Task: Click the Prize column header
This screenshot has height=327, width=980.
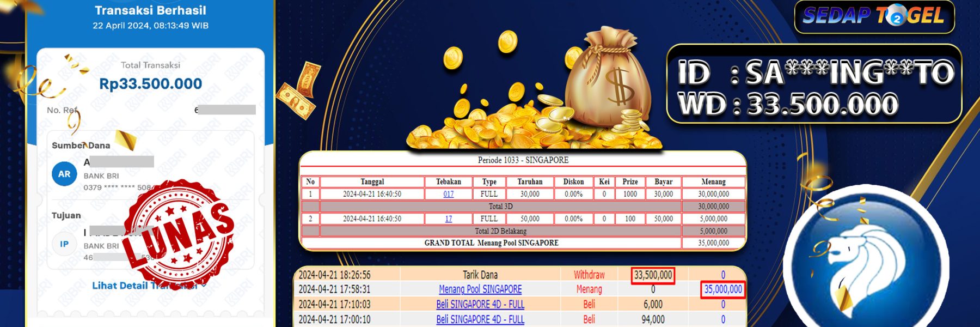Action: click(x=630, y=181)
